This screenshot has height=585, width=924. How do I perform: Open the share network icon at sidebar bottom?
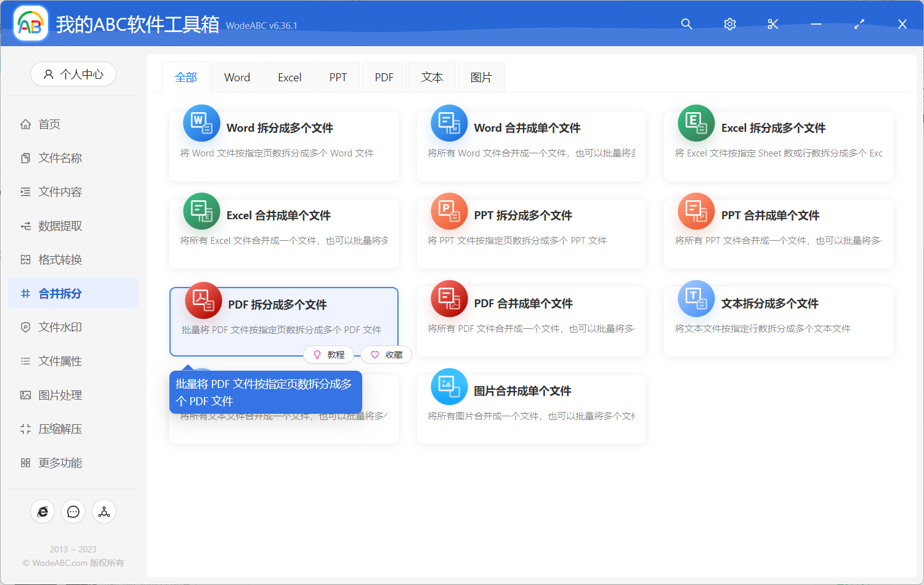point(103,511)
